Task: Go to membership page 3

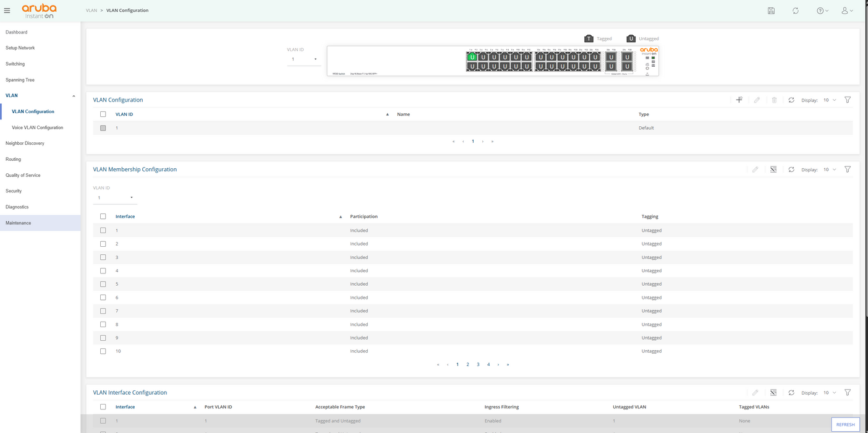Action: [x=478, y=364]
